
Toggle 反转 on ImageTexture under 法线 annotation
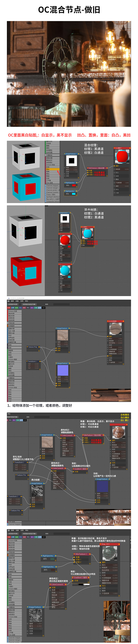(x=107, y=498)
